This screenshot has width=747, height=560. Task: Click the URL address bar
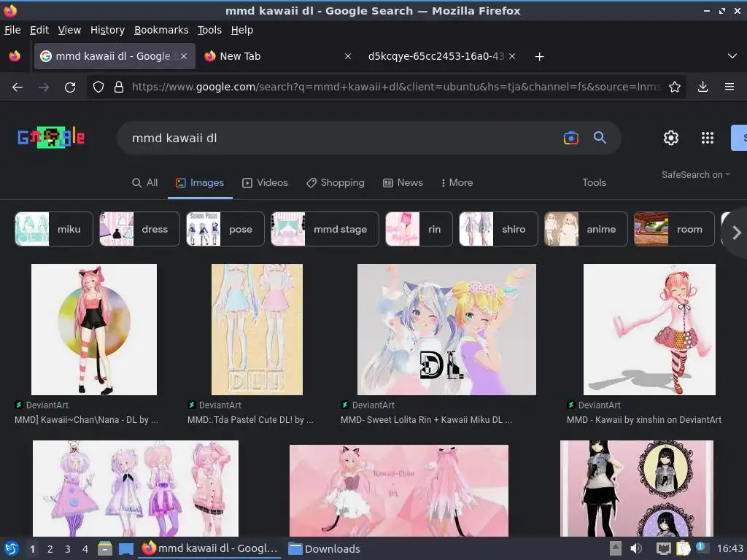395,87
